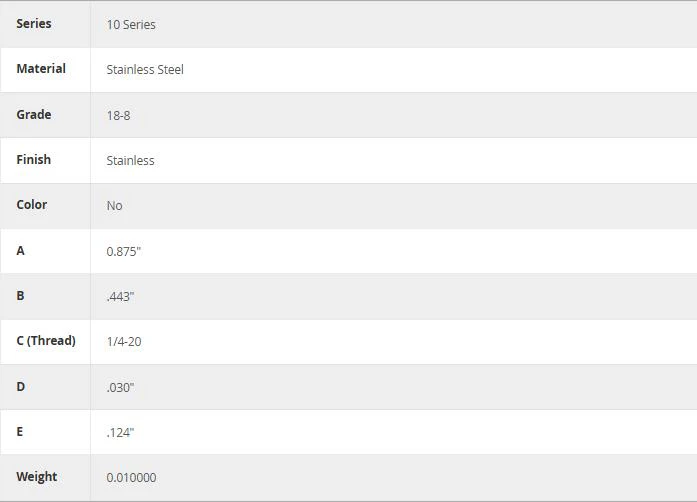Click the dimension B label
Screen dimensions: 697x502
pyautogui.click(x=20, y=296)
